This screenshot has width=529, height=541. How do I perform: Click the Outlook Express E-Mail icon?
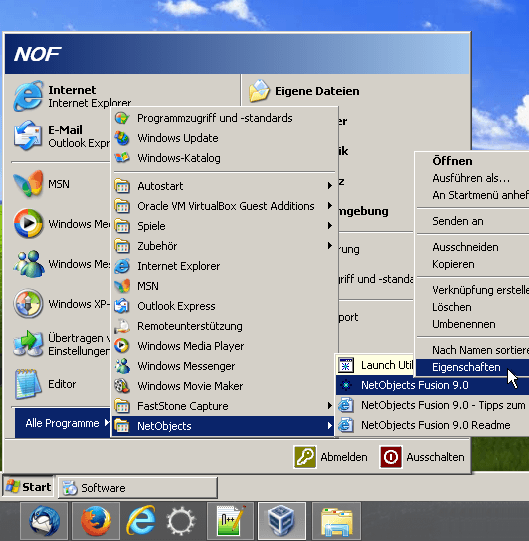(x=28, y=136)
